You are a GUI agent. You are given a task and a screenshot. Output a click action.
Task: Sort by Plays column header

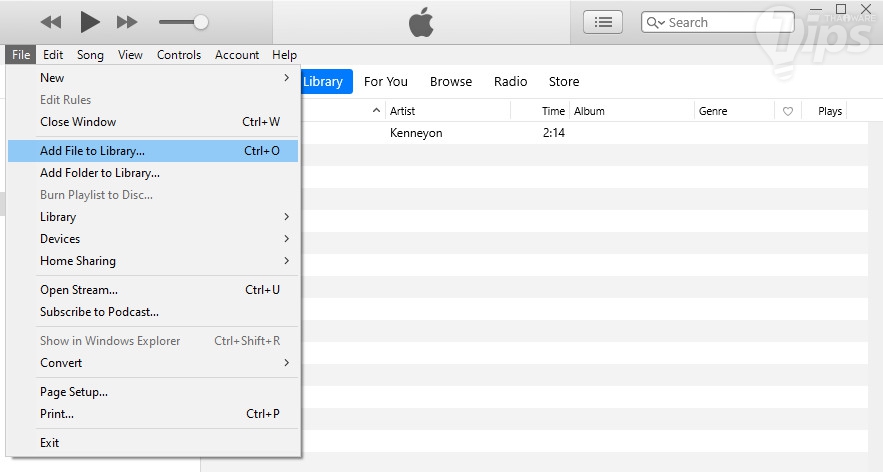coord(824,111)
